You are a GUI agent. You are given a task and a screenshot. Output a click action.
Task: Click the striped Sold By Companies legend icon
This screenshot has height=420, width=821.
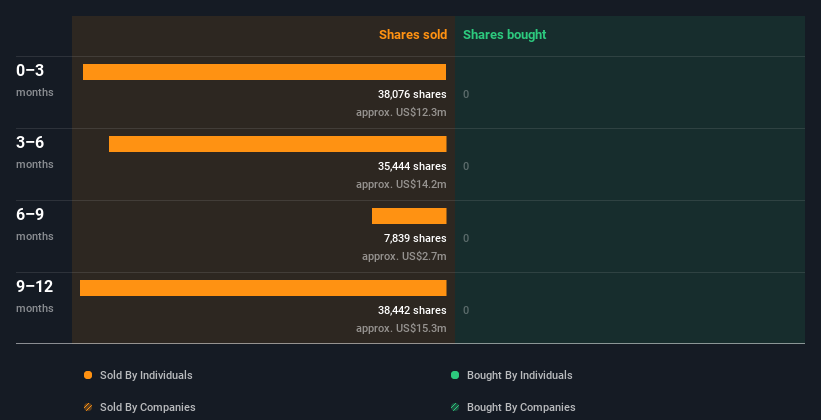(88, 407)
